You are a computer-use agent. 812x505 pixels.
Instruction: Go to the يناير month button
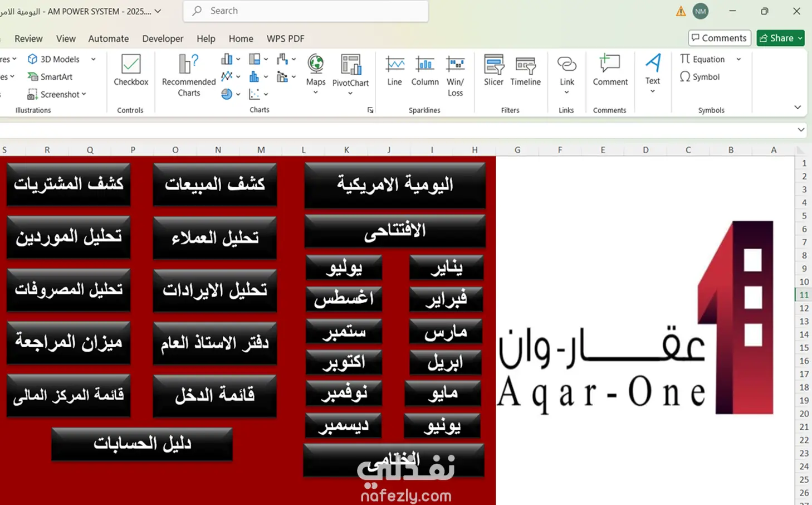pos(446,268)
